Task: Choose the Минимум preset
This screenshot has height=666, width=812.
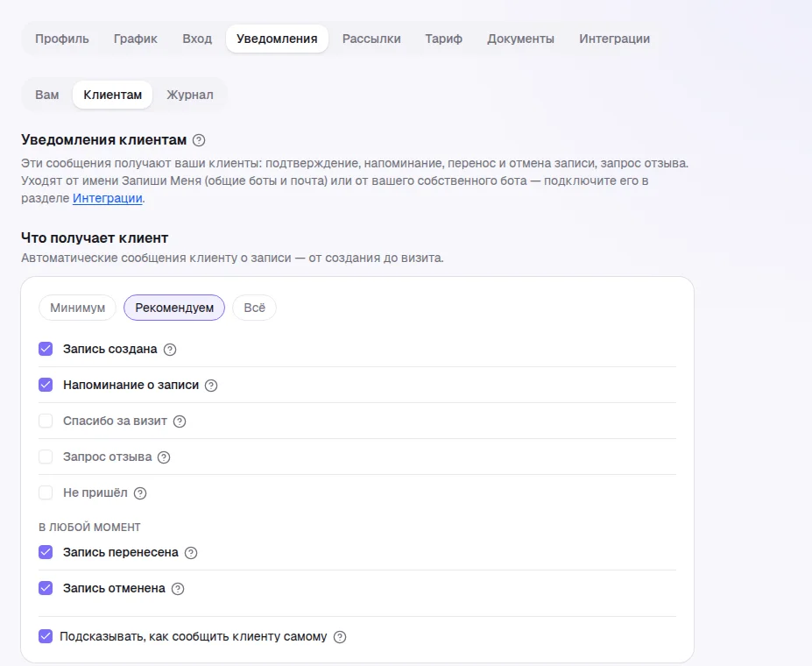Action: click(78, 308)
